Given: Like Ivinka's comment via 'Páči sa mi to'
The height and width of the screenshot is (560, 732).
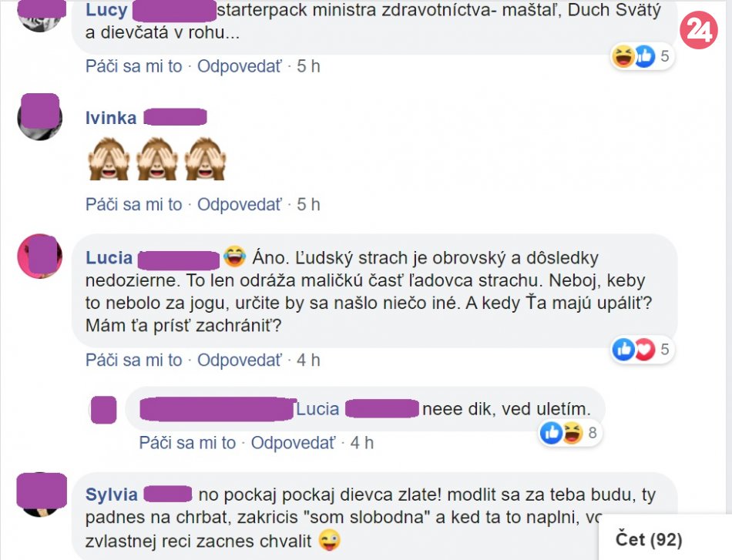Looking at the screenshot, I should click(x=133, y=204).
